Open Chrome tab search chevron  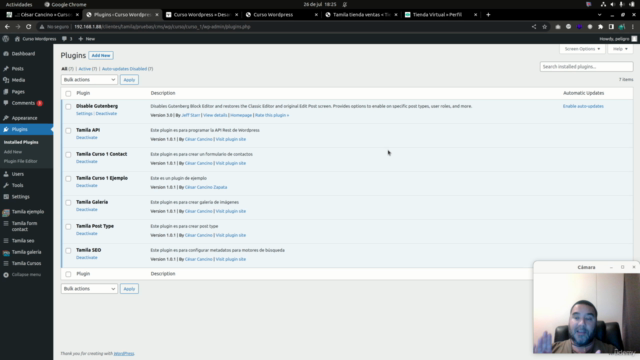point(599,15)
